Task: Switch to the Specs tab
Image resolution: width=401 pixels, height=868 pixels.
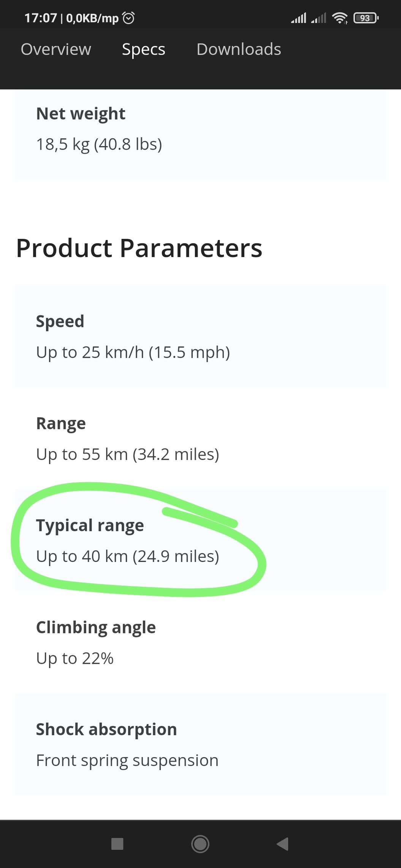Action: point(144,50)
